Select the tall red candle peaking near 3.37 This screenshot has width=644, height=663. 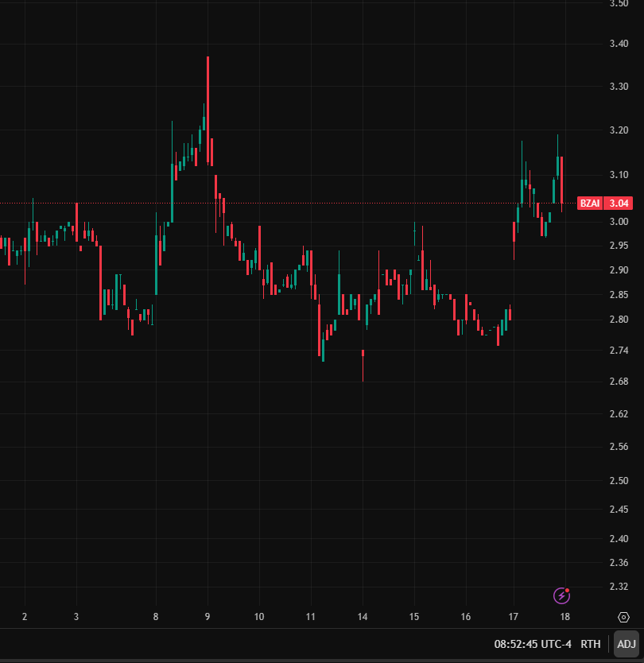[208, 110]
